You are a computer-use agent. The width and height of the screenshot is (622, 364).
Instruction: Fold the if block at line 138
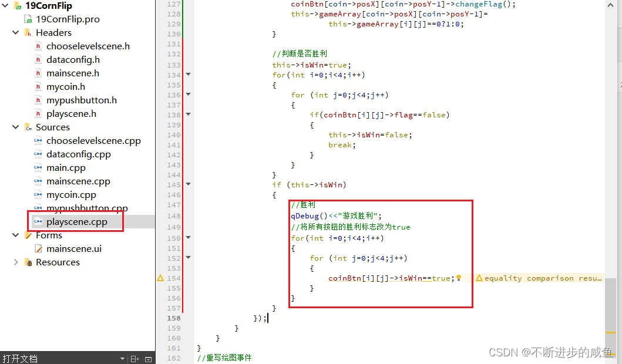pos(189,114)
